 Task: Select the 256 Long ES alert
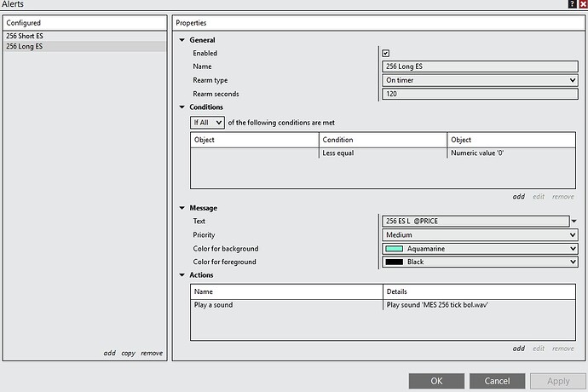[x=84, y=47]
